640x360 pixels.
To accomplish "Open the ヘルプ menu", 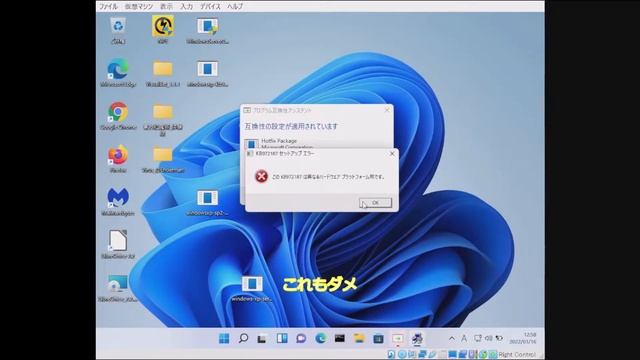I will tap(235, 7).
